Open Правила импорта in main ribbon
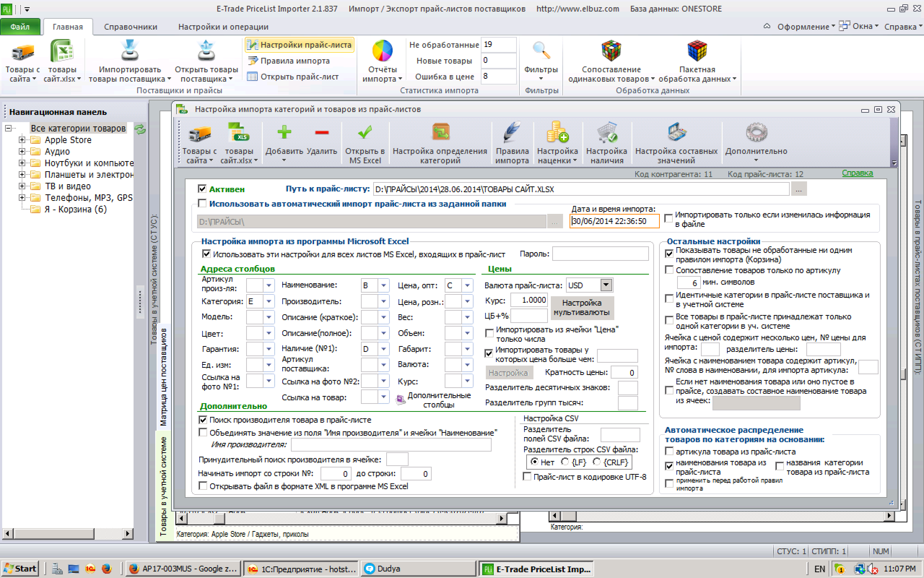The width and height of the screenshot is (924, 578). pos(289,61)
